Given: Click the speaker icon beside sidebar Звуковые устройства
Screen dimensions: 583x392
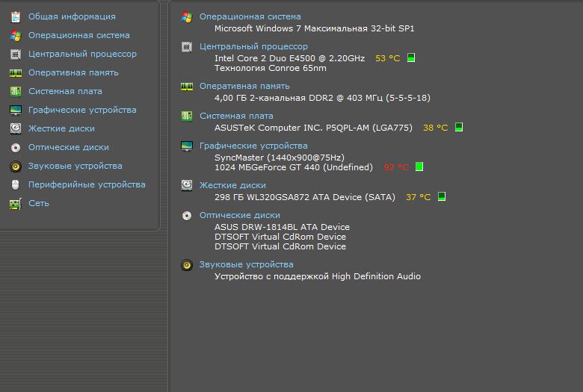Looking at the screenshot, I should click(15, 166).
